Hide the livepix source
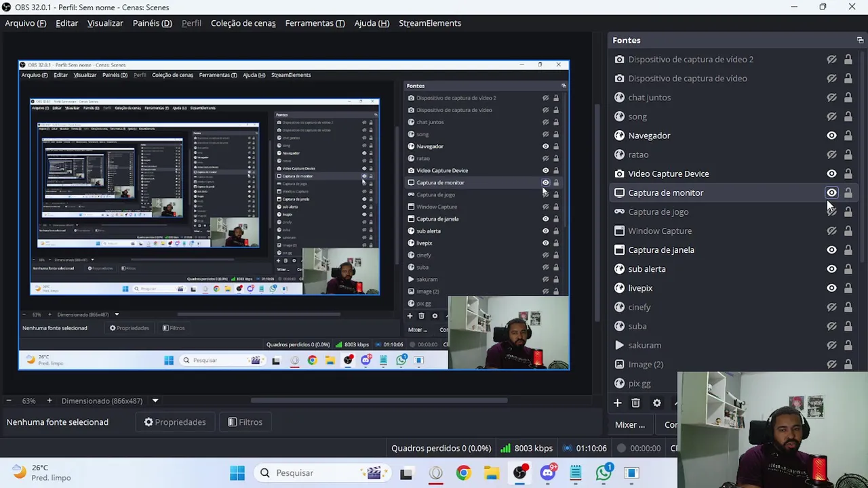Viewport: 868px width, 488px height. click(831, 288)
